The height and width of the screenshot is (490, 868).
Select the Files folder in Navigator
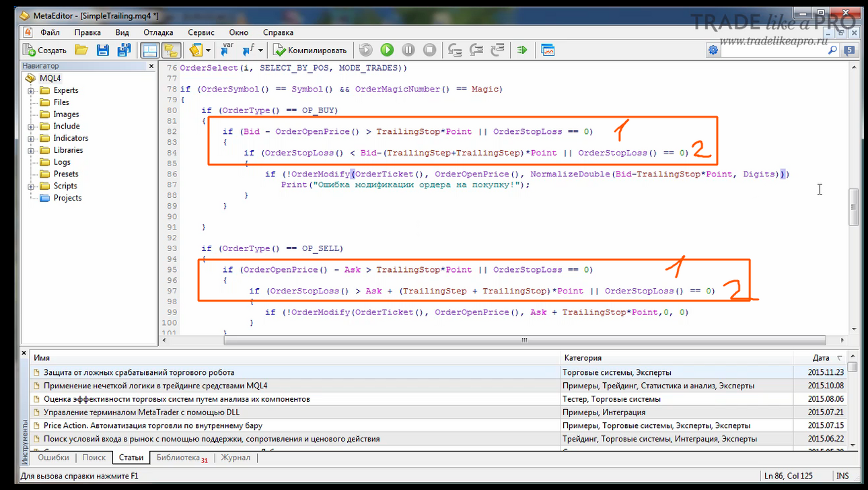pyautogui.click(x=61, y=102)
